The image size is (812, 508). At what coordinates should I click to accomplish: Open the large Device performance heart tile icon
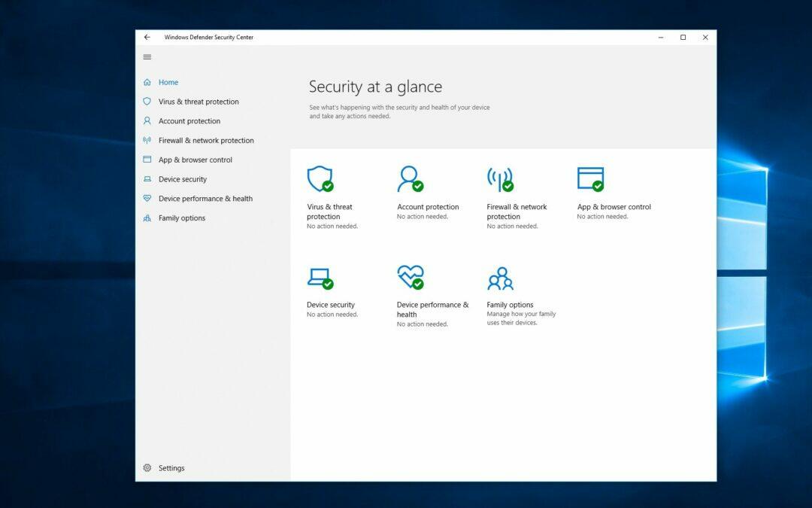(411, 277)
